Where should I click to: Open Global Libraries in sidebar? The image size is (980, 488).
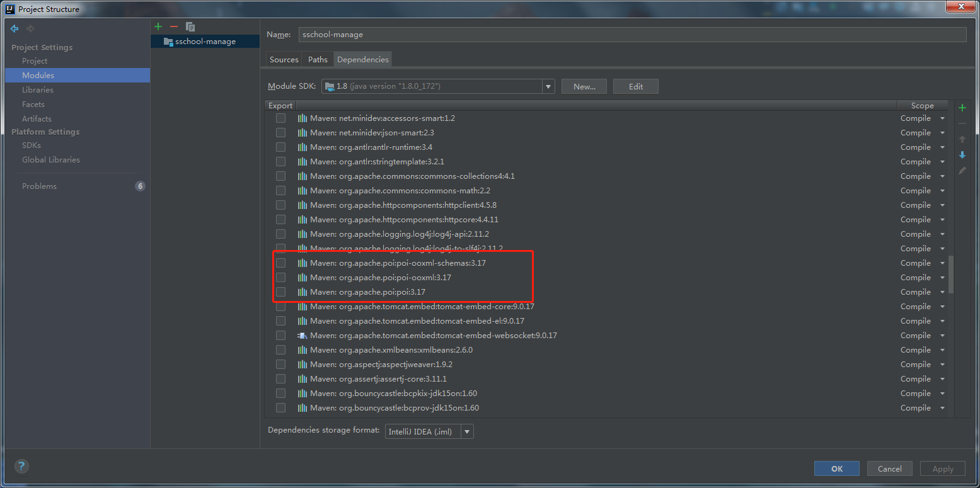(x=51, y=160)
